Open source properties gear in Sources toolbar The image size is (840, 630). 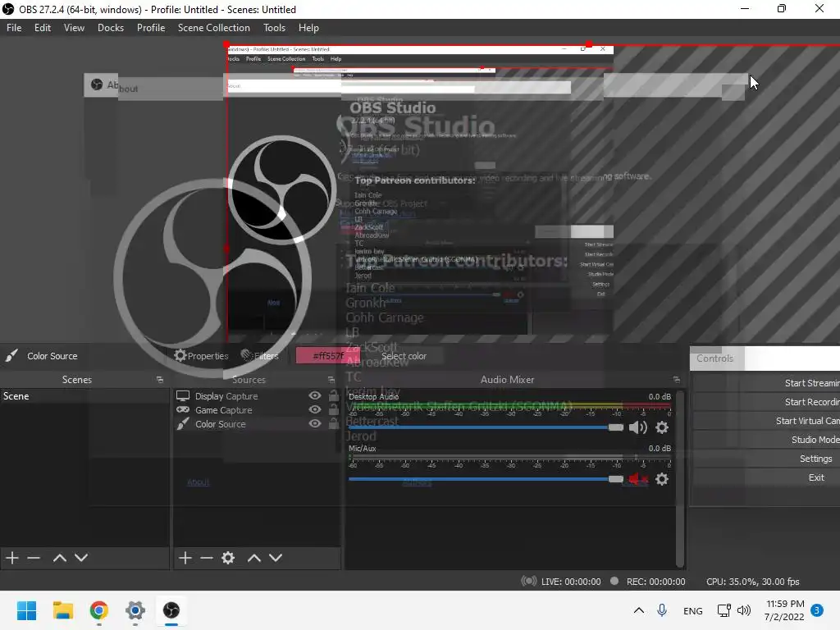(228, 558)
